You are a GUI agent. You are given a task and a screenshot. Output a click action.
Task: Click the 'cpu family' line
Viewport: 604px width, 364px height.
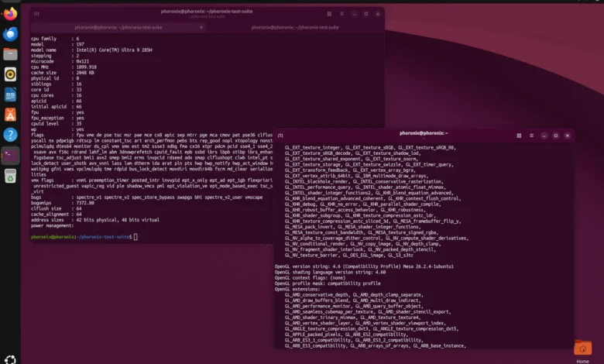pyautogui.click(x=55, y=39)
